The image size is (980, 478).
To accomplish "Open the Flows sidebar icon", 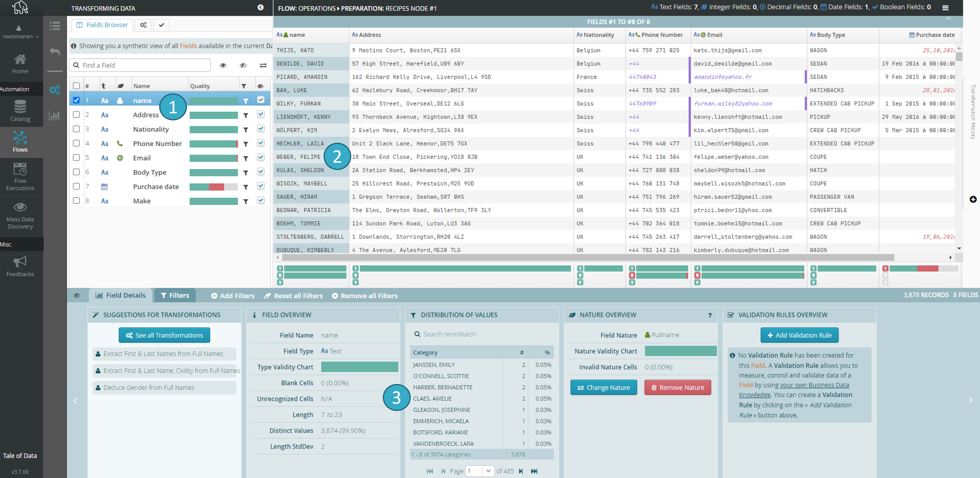I will [20, 142].
